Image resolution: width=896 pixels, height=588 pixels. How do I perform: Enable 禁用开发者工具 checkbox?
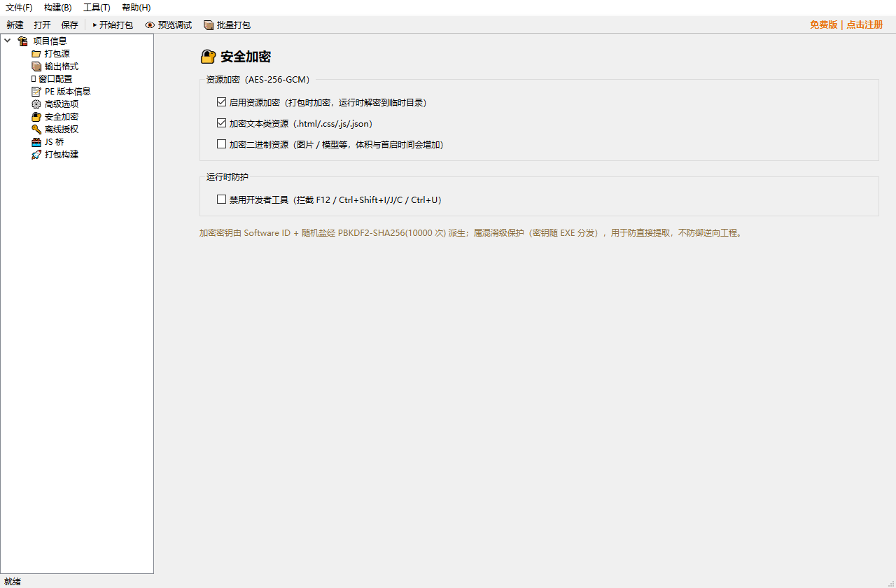[x=221, y=199]
